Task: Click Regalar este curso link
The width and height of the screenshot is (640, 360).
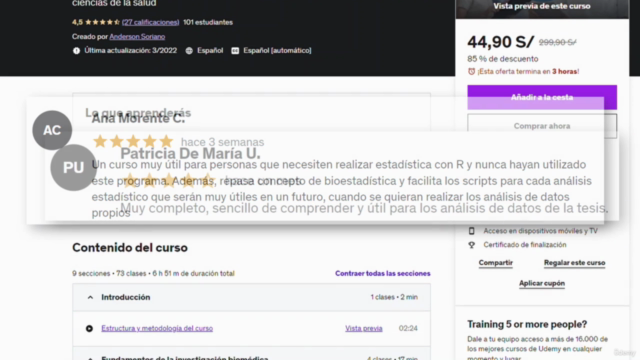Action: pos(574,262)
